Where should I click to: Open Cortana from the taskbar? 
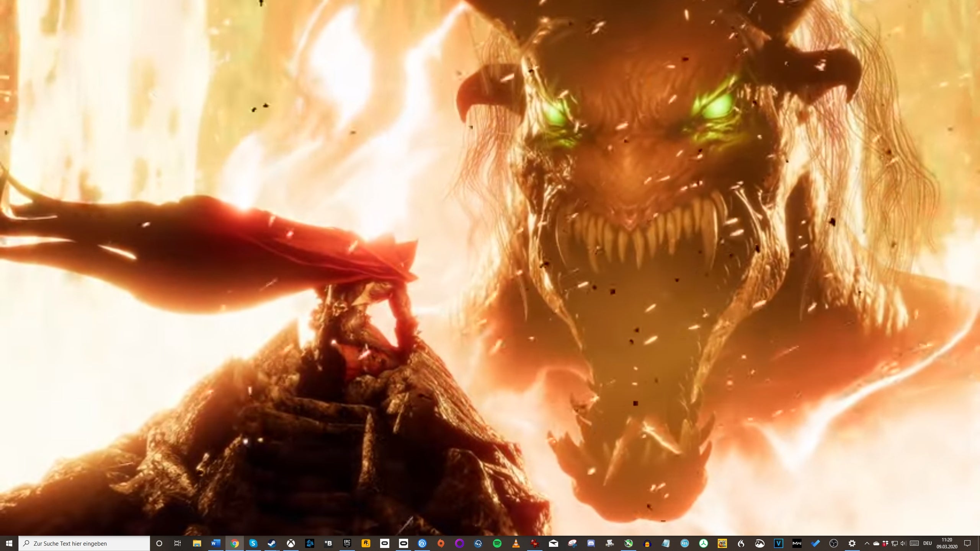coord(159,543)
